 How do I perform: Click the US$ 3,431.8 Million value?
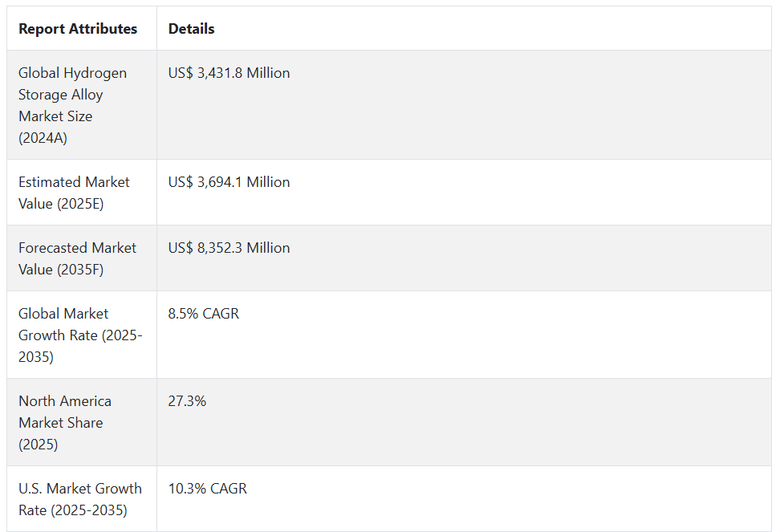click(230, 73)
